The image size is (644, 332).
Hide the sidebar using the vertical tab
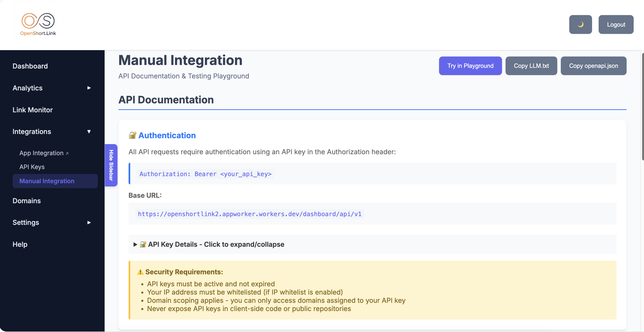[x=111, y=165]
